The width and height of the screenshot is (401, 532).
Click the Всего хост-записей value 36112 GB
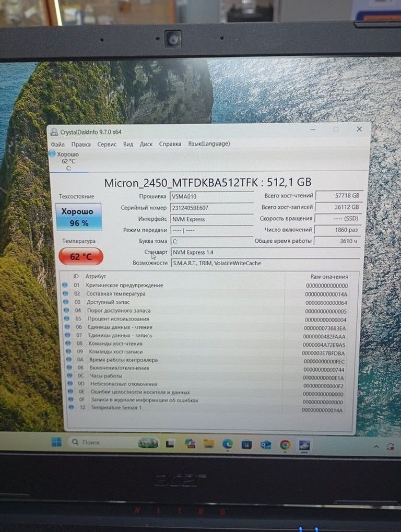click(338, 207)
